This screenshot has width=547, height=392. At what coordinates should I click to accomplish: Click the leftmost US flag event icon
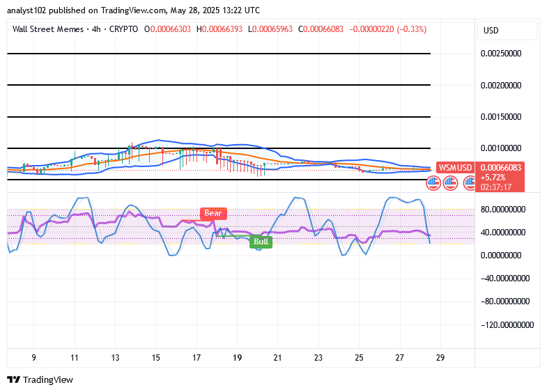[433, 183]
